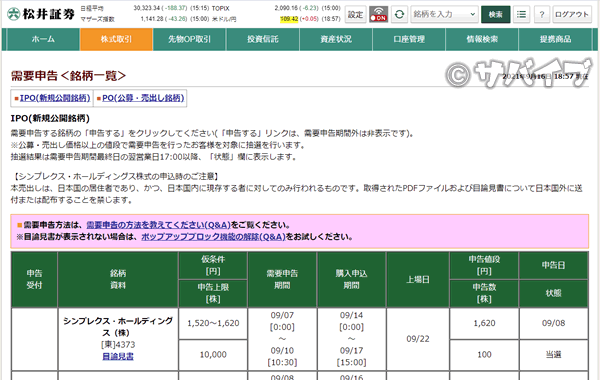Screen dimensions: 600x380
Task: Click the 09/22 listing date cell
Action: click(418, 339)
